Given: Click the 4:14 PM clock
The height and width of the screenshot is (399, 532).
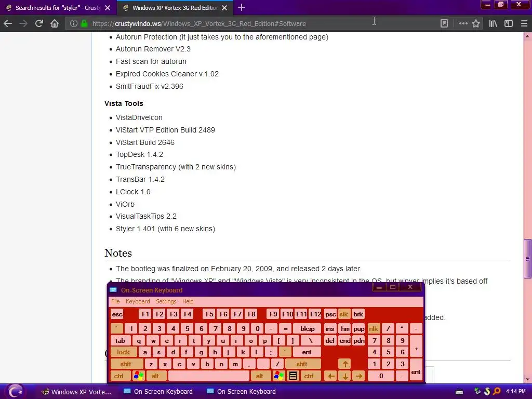Looking at the screenshot, I should [516, 391].
